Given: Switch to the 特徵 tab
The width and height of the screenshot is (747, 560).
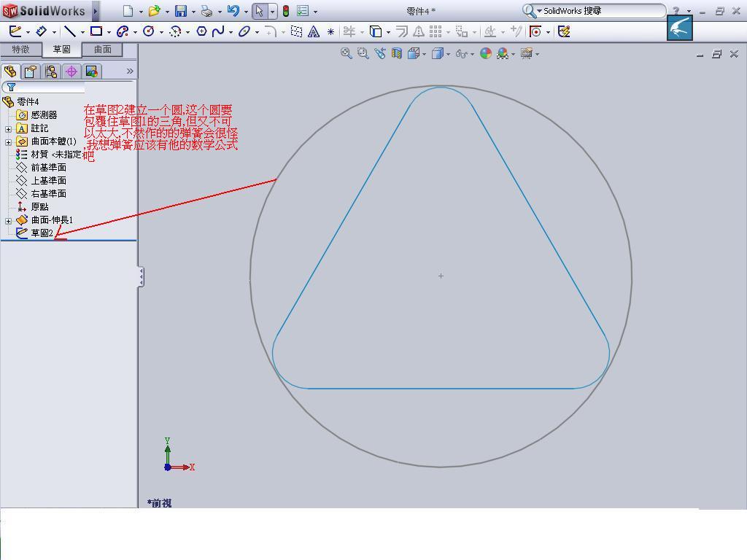Looking at the screenshot, I should click(x=20, y=49).
